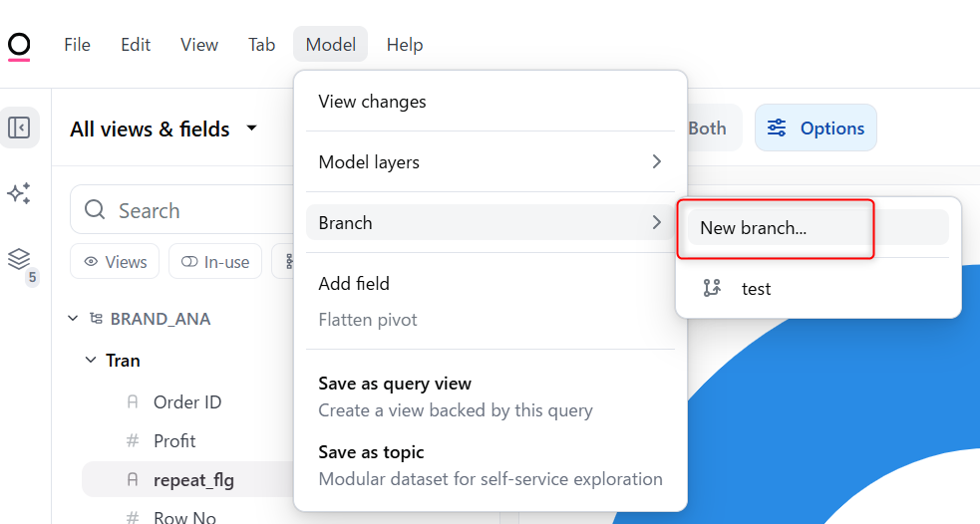Click the text type icon for Order ID

133,401
